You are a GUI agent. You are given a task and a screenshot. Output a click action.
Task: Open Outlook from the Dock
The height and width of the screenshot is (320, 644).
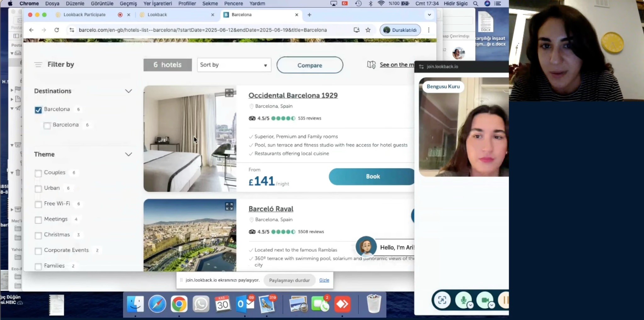click(245, 304)
